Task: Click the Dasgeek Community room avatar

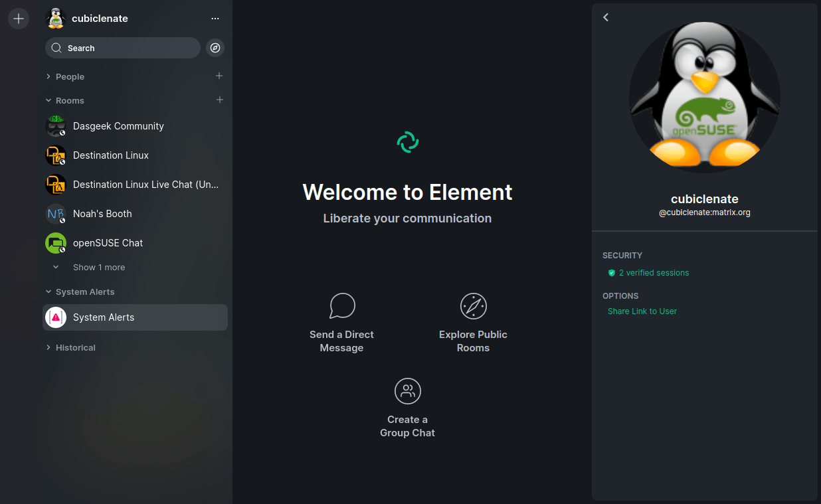Action: tap(56, 126)
